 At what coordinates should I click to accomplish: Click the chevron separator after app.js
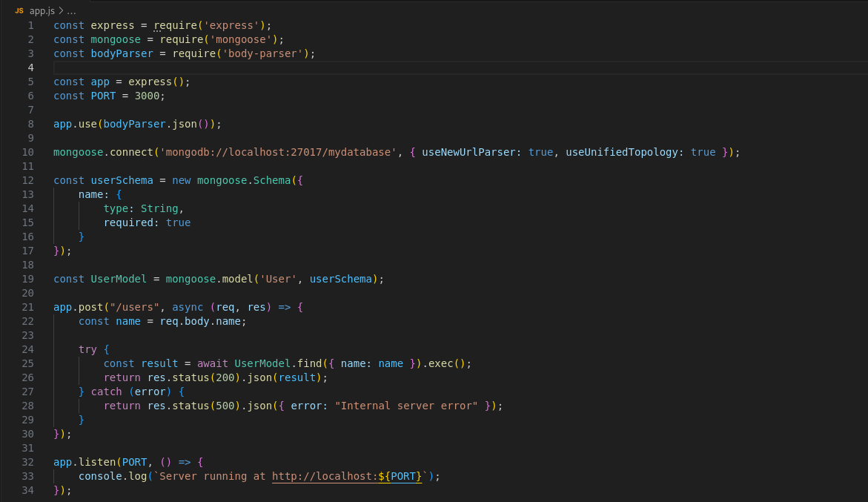61,11
